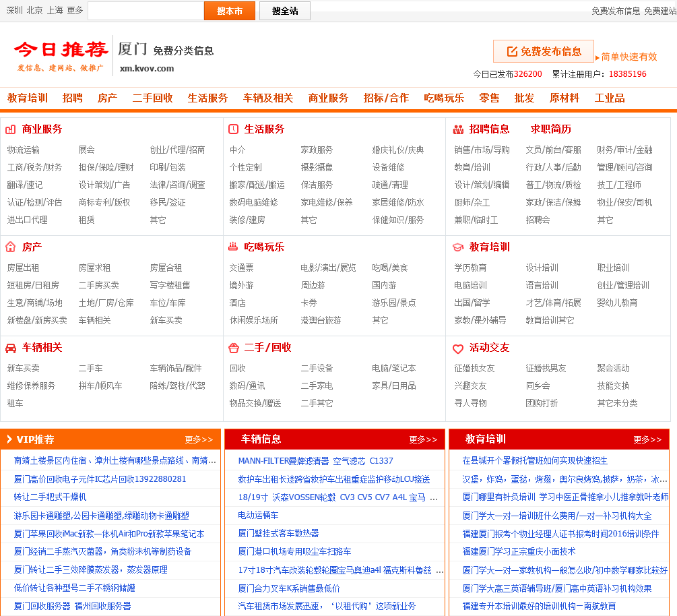The image size is (677, 616).
Task: Open the 销售/市场/导购 job category
Action: pos(482,150)
